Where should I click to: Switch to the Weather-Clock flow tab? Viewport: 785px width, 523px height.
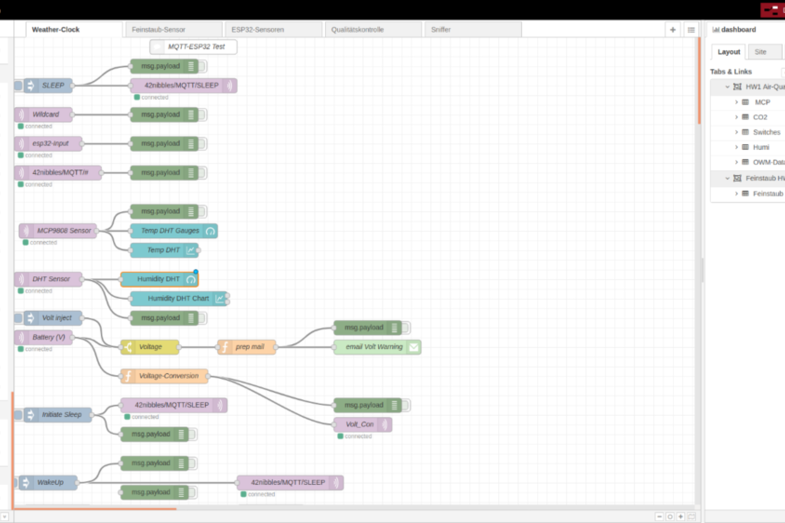tap(74, 30)
